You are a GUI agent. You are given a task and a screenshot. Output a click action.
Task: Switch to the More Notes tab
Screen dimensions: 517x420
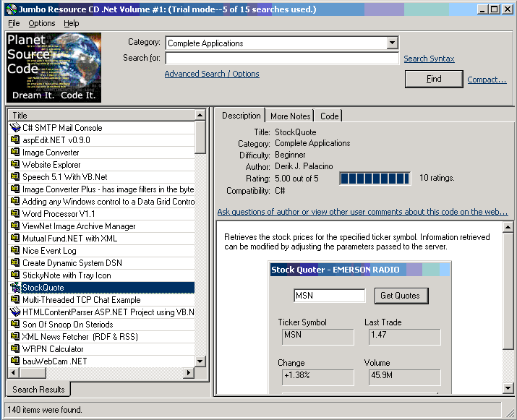[290, 116]
